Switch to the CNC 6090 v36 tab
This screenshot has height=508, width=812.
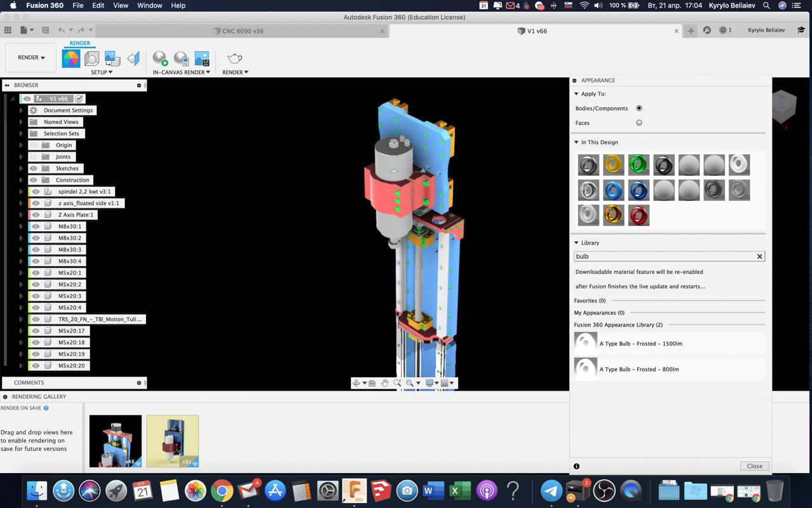[242, 30]
